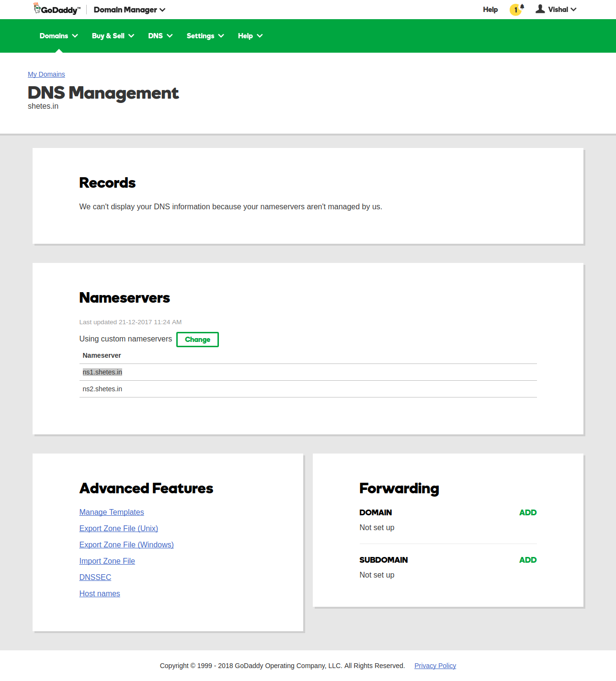Open the Privacy Policy link
The width and height of the screenshot is (616, 681).
pos(435,666)
